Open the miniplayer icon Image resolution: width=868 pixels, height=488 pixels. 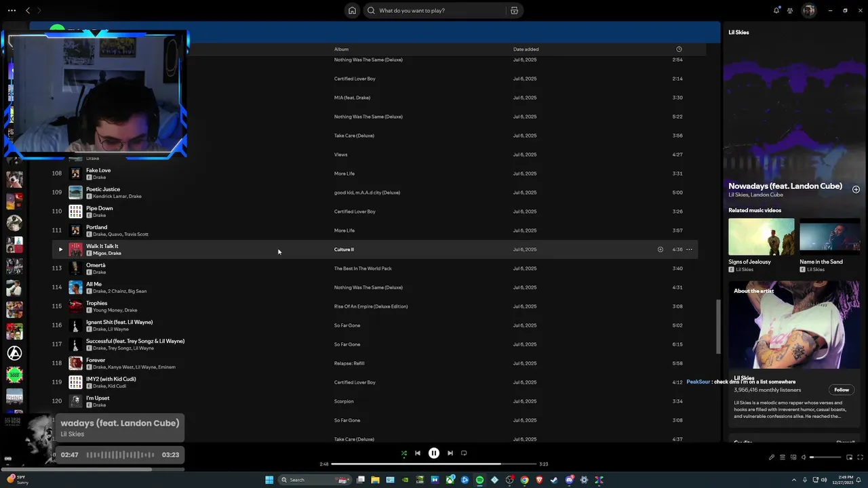[x=849, y=457]
